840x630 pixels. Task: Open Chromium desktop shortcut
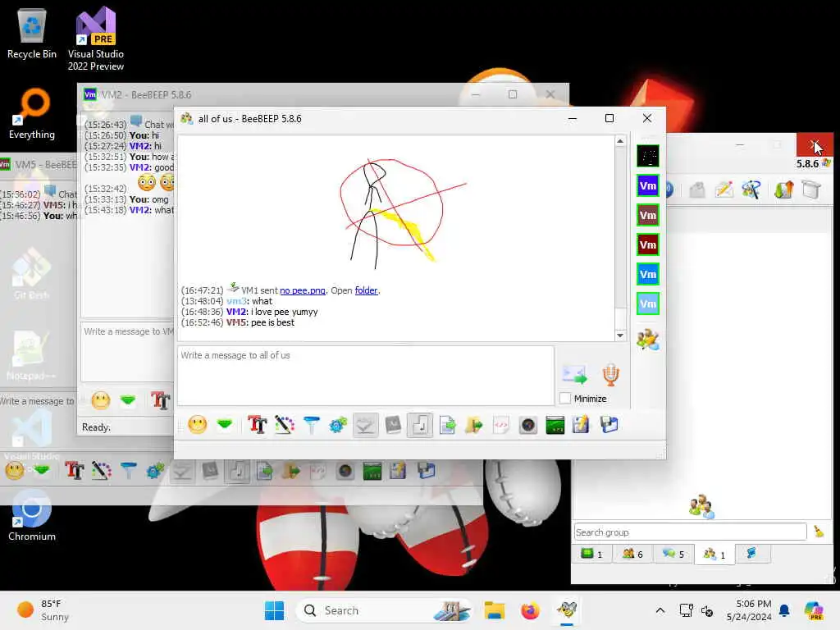pyautogui.click(x=32, y=515)
